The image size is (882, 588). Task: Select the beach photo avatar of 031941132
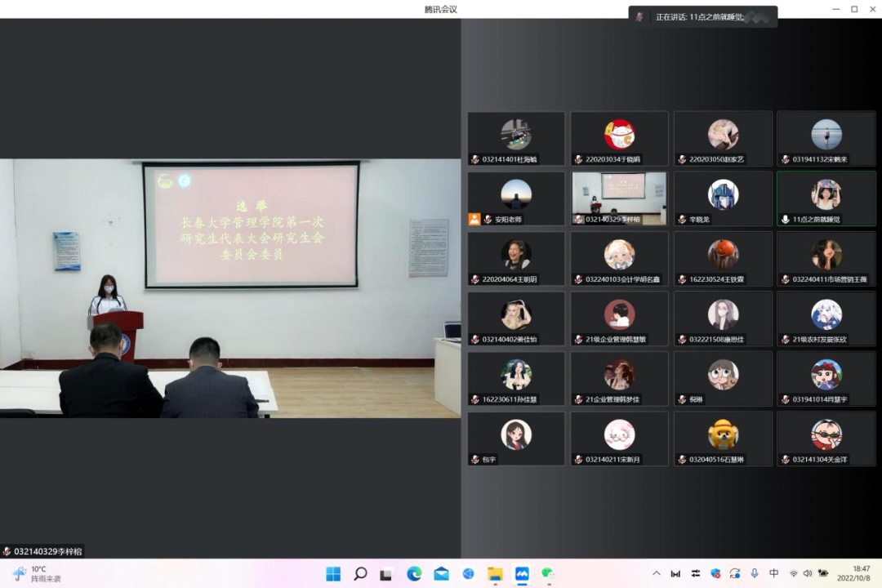coord(826,135)
